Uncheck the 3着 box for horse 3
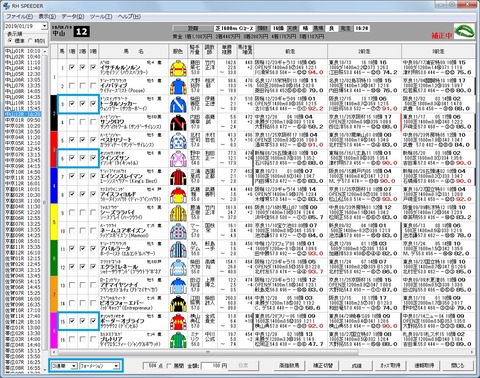The width and height of the screenshot is (480, 378). pyautogui.click(x=93, y=104)
